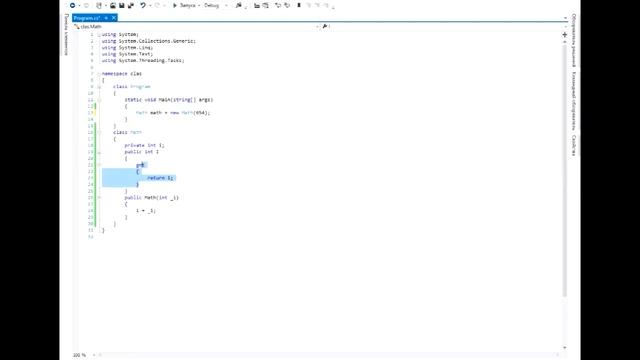Click the New Project icon in toolbar
This screenshot has height=360, width=640.
(x=99, y=5)
